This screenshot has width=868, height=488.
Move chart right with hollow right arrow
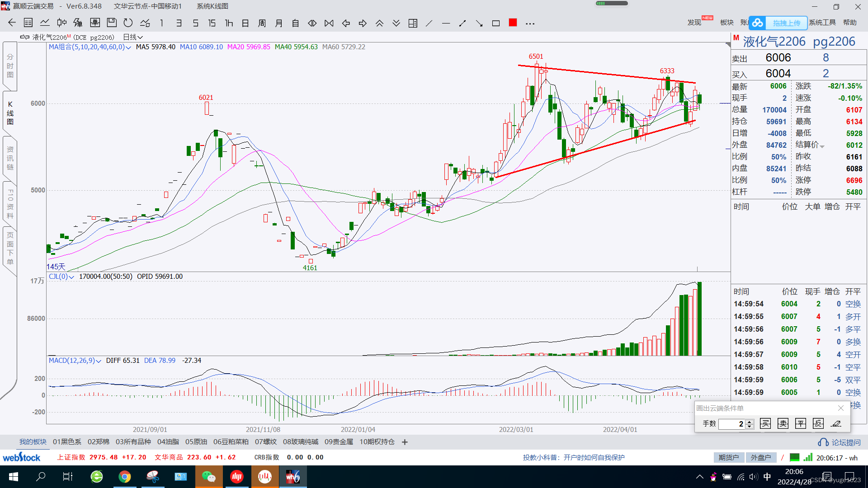[x=363, y=23]
